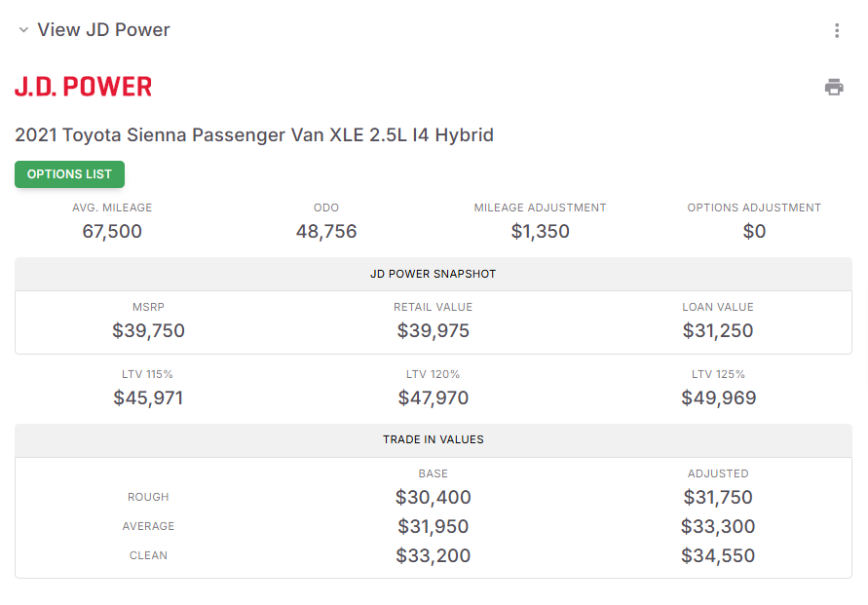Select the LTV 120% value $47,970
This screenshot has width=868, height=605.
pos(434,397)
